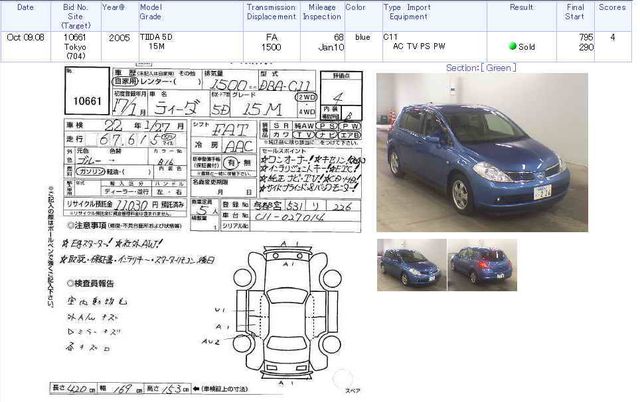Click the handwritten FAT shift field

(230, 130)
